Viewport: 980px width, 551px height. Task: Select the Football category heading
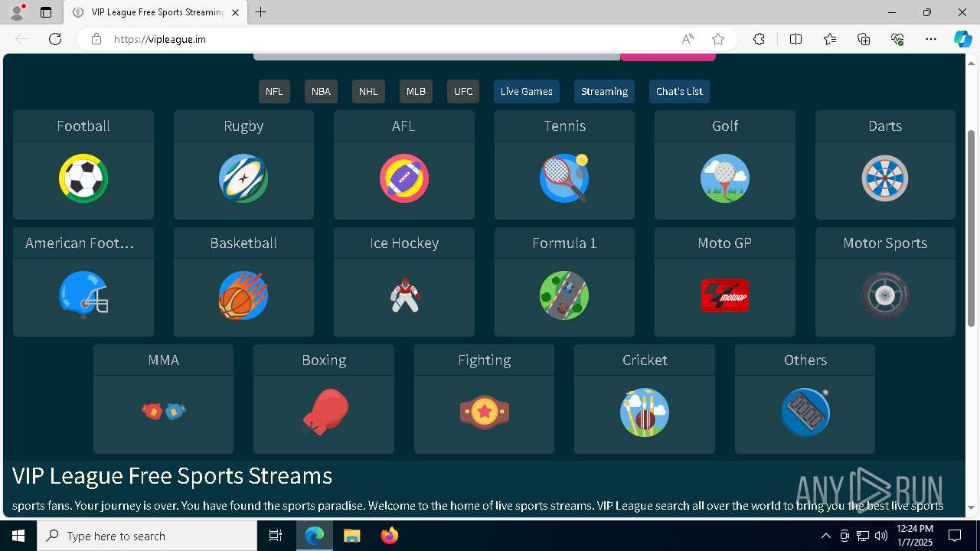coord(83,126)
